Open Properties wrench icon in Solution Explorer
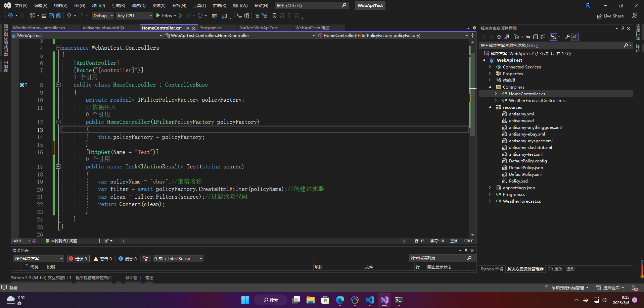Image resolution: width=644 pixels, height=308 pixels. pos(567,37)
